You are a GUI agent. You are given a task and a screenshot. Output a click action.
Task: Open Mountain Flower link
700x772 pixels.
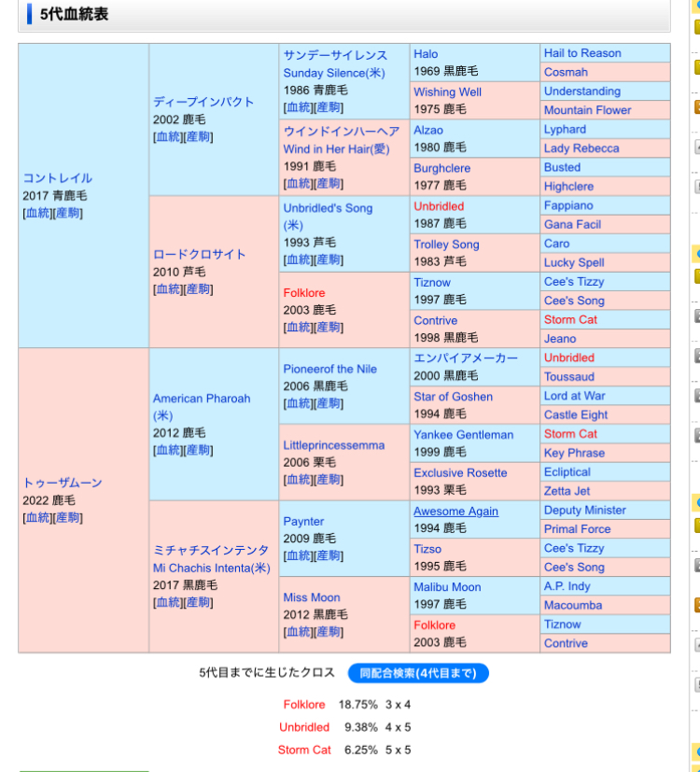(x=587, y=110)
